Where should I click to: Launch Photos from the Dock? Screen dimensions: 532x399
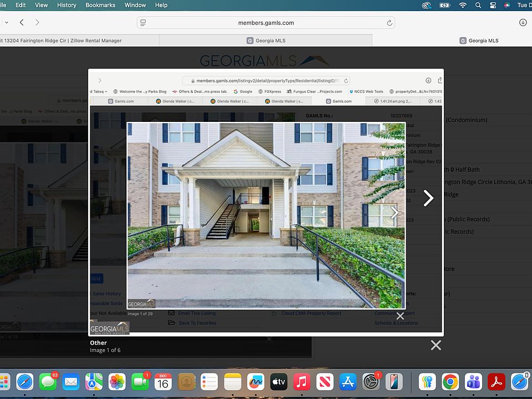point(117,382)
